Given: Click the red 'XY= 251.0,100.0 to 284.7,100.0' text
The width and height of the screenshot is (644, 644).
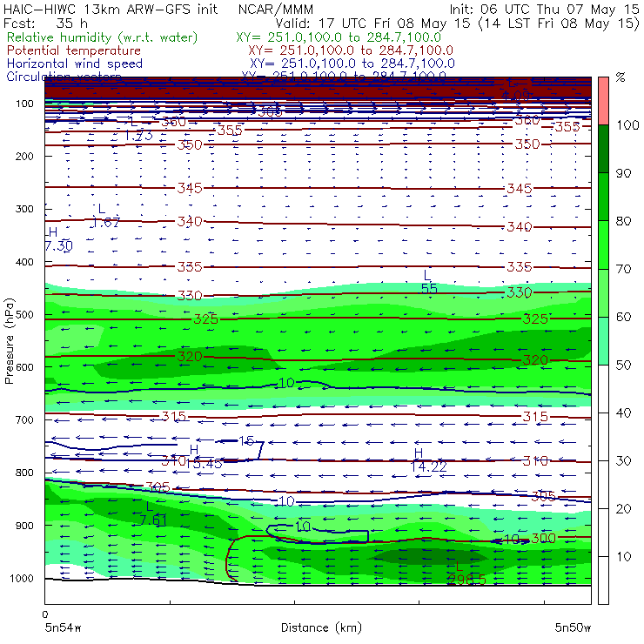Looking at the screenshot, I should coord(351,50).
